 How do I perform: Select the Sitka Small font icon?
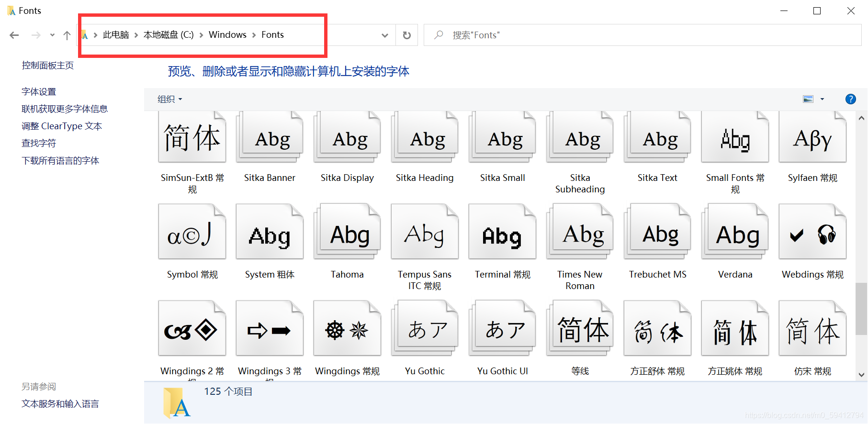(x=503, y=137)
